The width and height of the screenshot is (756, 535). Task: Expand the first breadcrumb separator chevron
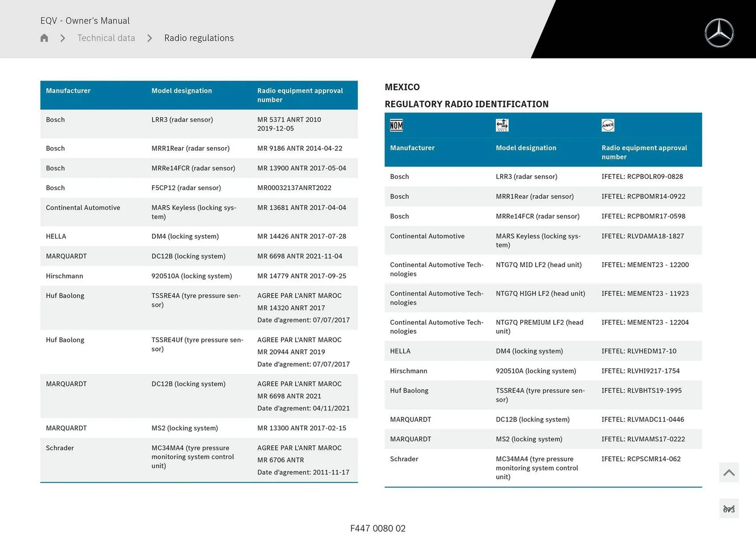tap(62, 38)
